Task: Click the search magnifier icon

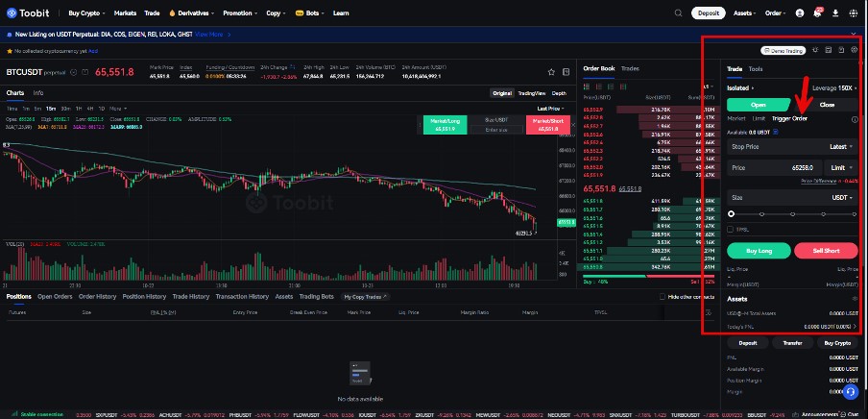Action: [x=678, y=12]
